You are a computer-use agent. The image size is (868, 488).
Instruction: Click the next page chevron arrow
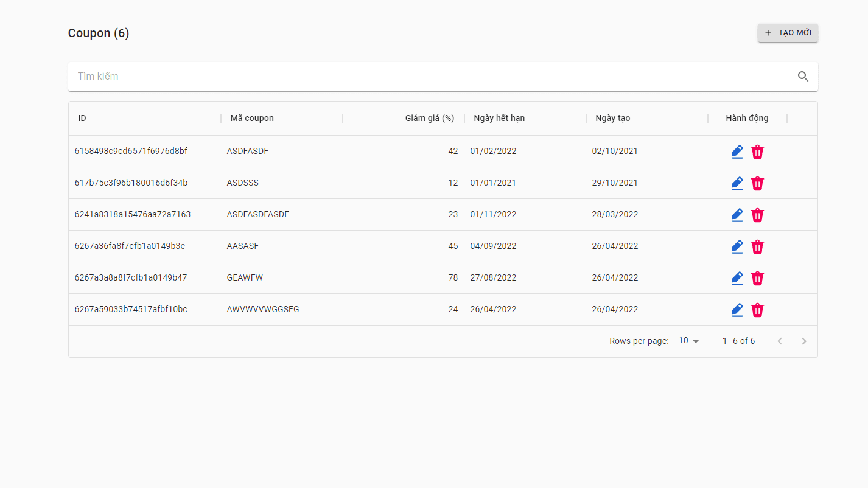click(804, 341)
